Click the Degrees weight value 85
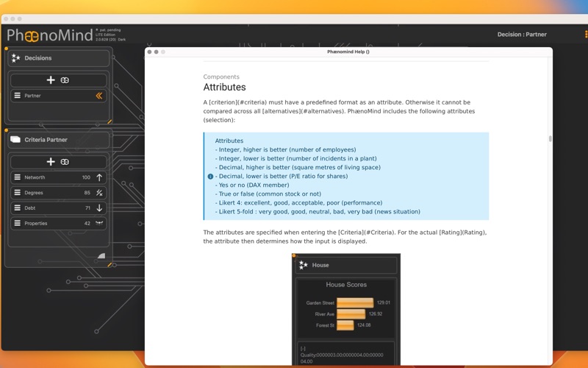The image size is (588, 368). coord(87,193)
